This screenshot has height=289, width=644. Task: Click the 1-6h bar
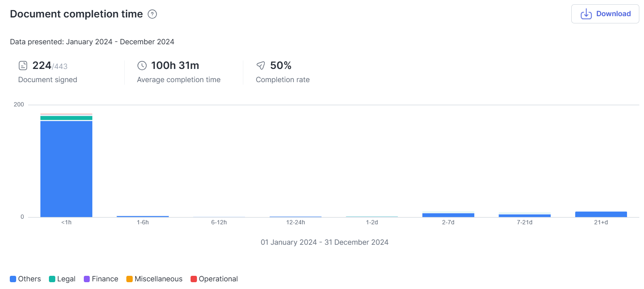(142, 216)
